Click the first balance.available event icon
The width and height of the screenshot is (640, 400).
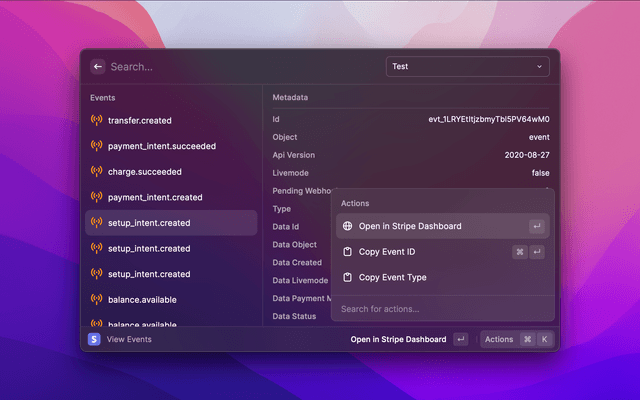click(97, 299)
